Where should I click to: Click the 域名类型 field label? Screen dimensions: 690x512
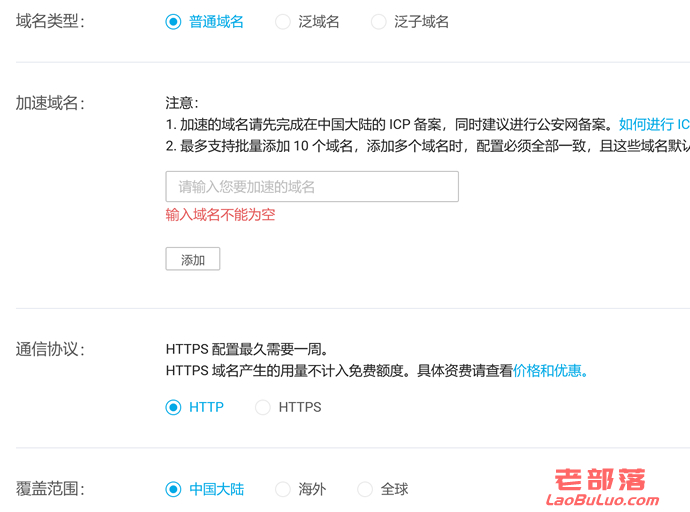tap(50, 21)
